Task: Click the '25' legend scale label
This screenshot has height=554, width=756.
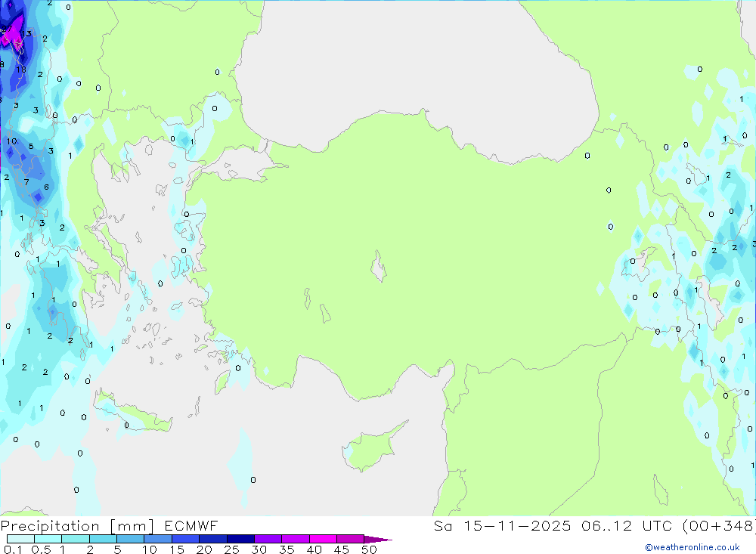Action: tap(231, 549)
